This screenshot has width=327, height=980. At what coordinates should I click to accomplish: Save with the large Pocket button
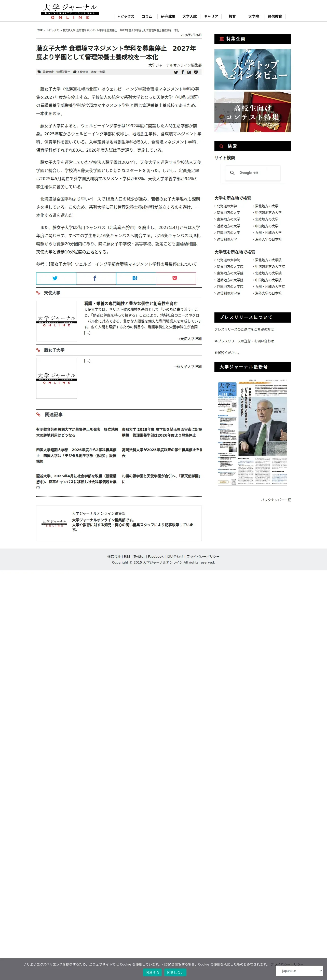(x=176, y=278)
